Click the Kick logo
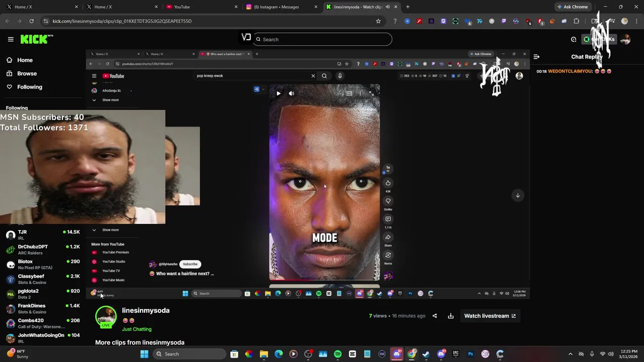The width and height of the screenshot is (644, 362). [36, 39]
